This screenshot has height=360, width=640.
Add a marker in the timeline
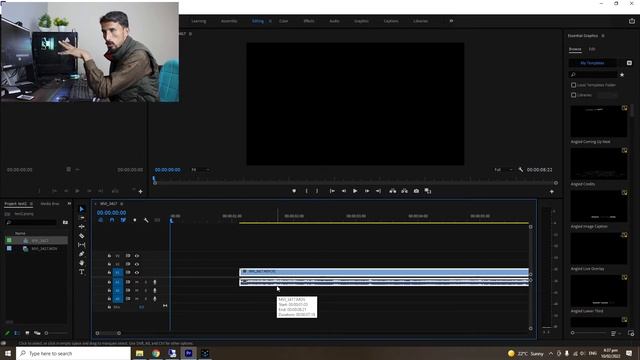(x=135, y=220)
